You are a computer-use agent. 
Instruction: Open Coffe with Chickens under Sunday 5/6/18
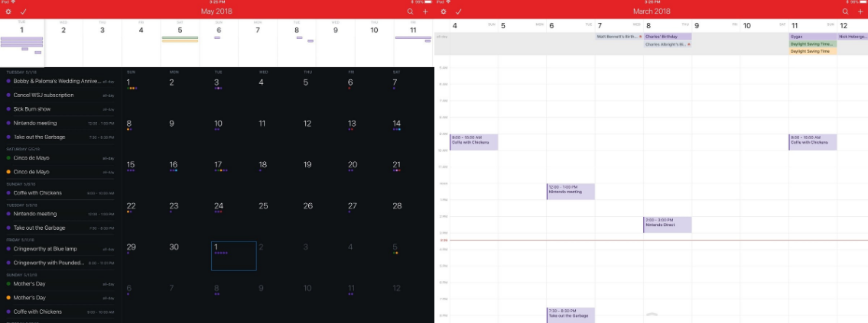[60, 193]
